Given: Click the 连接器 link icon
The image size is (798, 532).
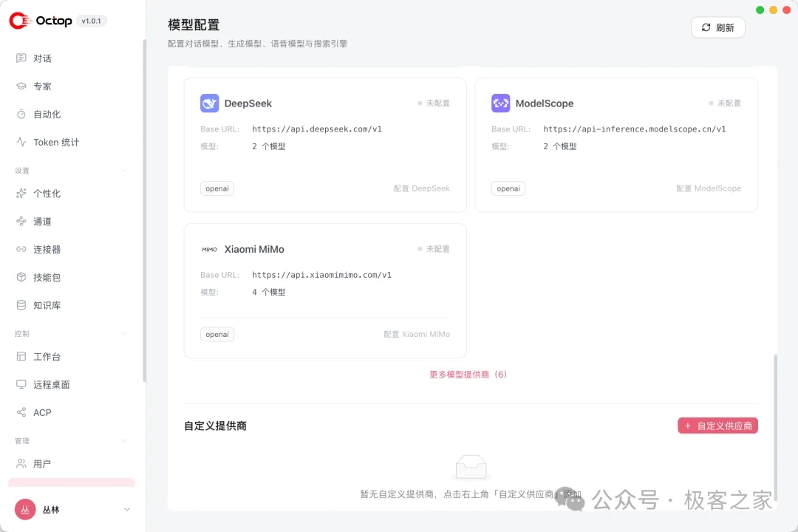Looking at the screenshot, I should [x=21, y=250].
